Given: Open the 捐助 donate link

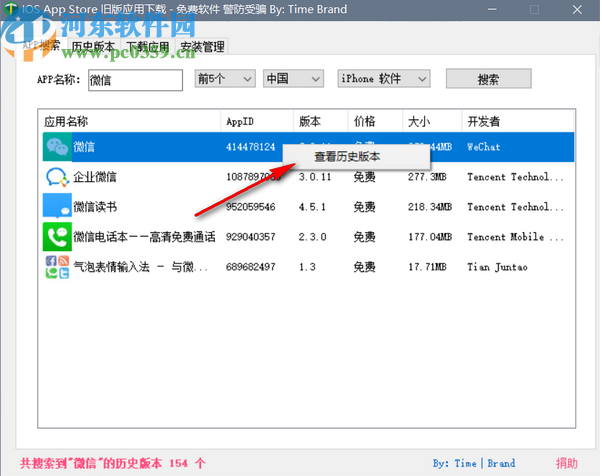Looking at the screenshot, I should 567,463.
